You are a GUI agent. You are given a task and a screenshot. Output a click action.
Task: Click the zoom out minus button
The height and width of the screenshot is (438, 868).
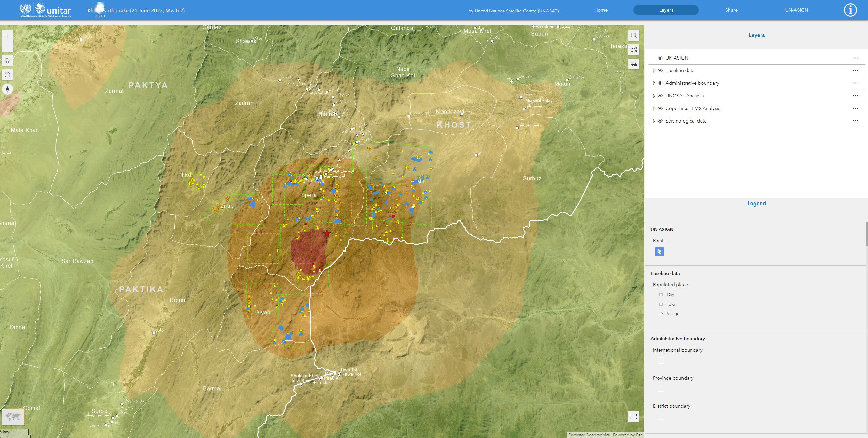coord(7,46)
